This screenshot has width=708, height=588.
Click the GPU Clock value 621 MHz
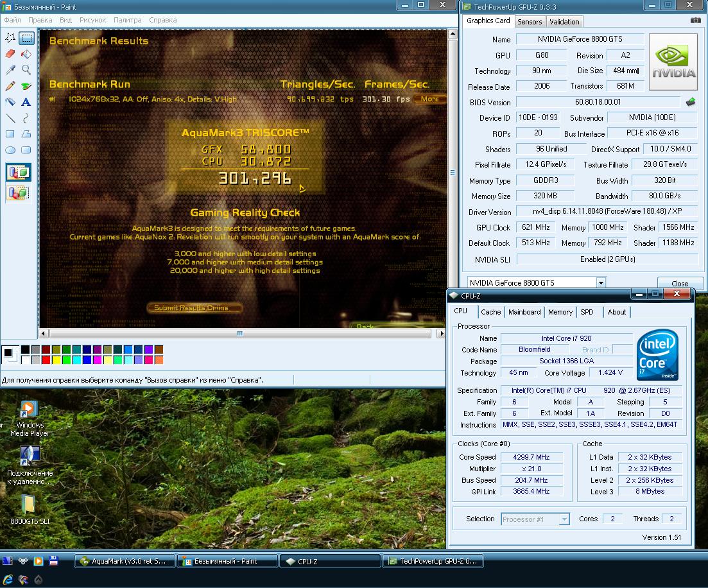536,227
